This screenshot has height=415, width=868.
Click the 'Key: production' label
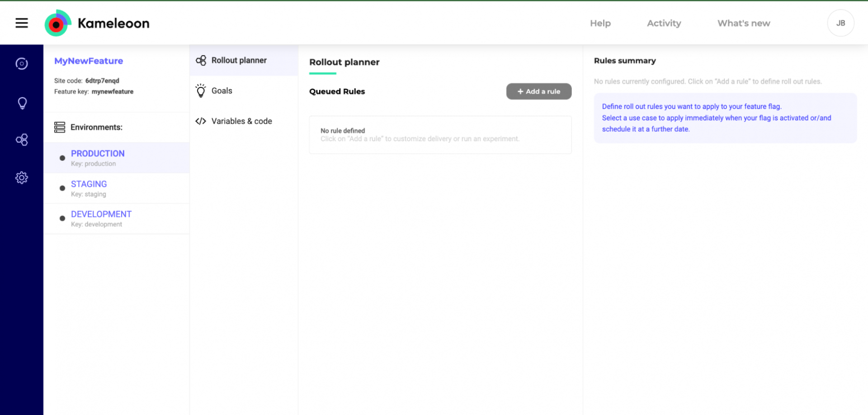coord(93,164)
